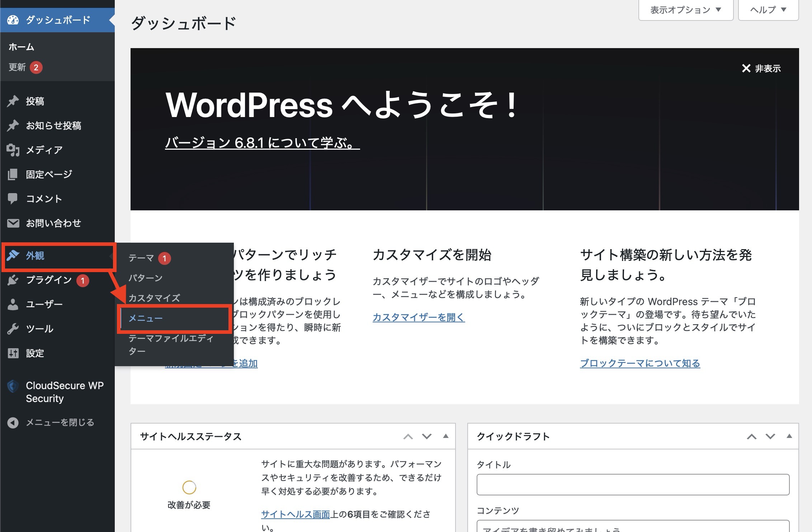Open the ブロックテーマについて知る link

pyautogui.click(x=640, y=363)
